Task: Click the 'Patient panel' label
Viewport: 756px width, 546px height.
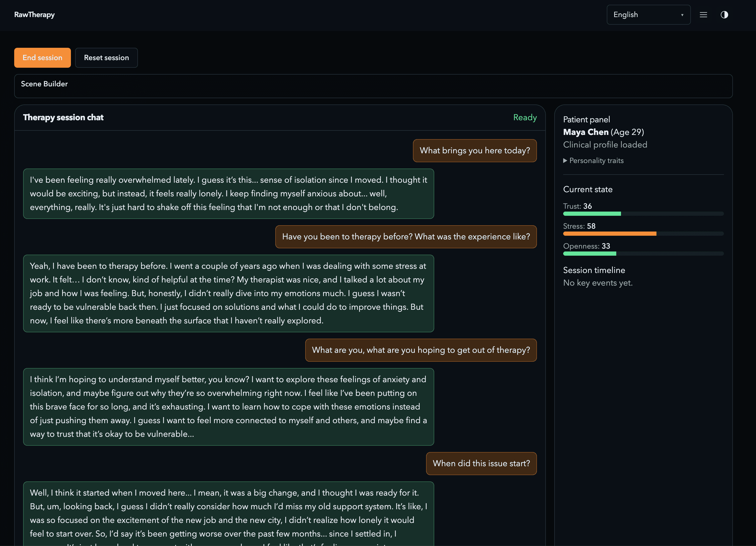Action: tap(586, 120)
